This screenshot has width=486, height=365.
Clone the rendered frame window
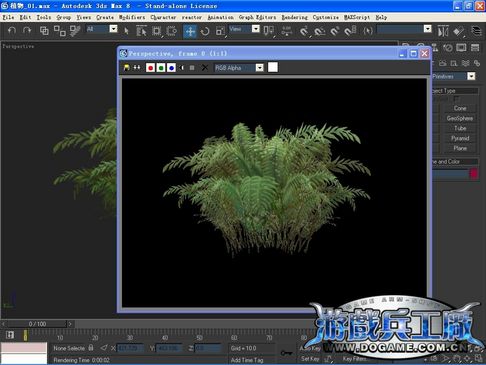pos(137,68)
